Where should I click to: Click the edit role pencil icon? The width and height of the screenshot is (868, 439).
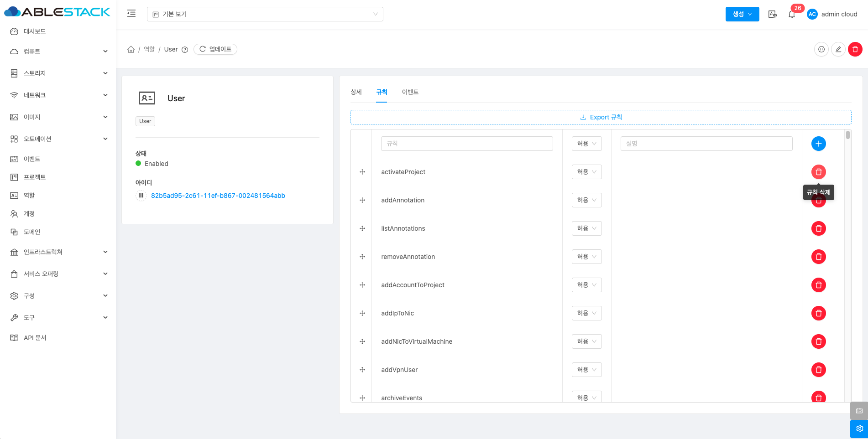838,49
